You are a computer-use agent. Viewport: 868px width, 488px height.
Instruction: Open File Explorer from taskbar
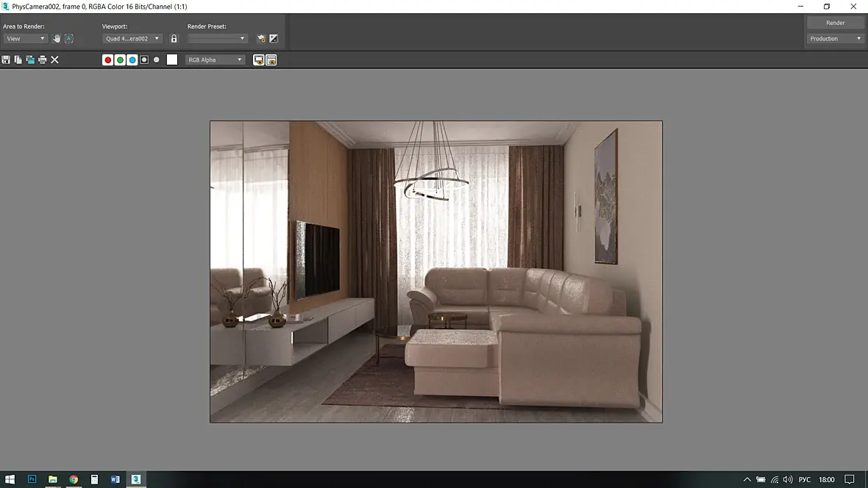pyautogui.click(x=52, y=479)
